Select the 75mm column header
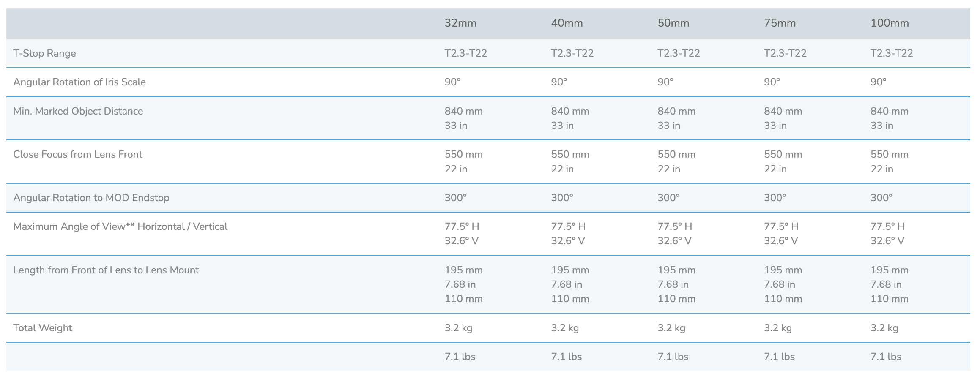980x382 pixels. [780, 23]
